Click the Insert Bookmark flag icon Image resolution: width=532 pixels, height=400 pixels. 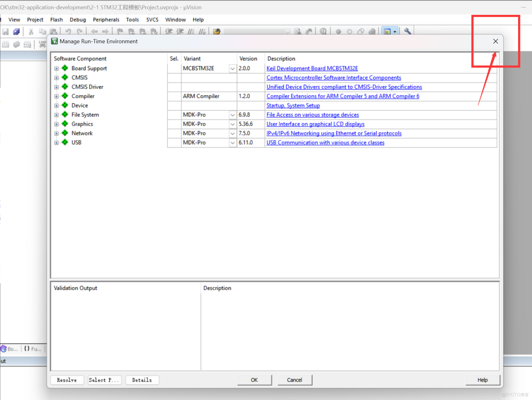(120, 31)
